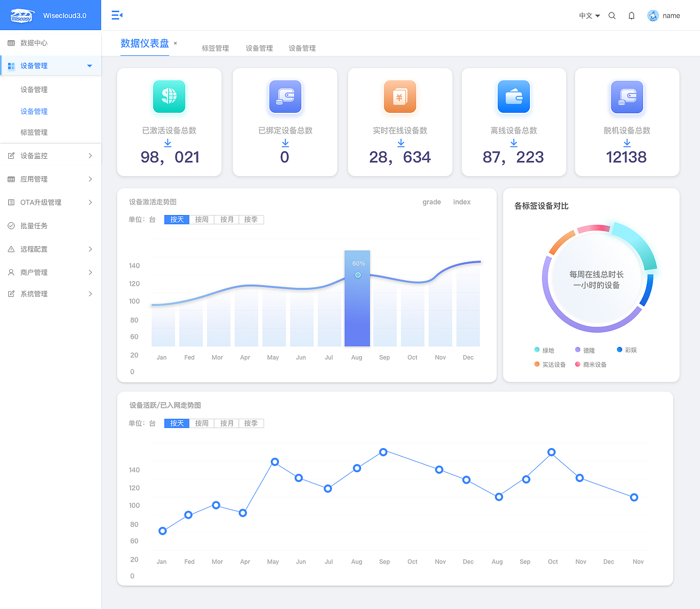
Task: Switch to the 数据仪表盘 tab
Action: point(144,43)
